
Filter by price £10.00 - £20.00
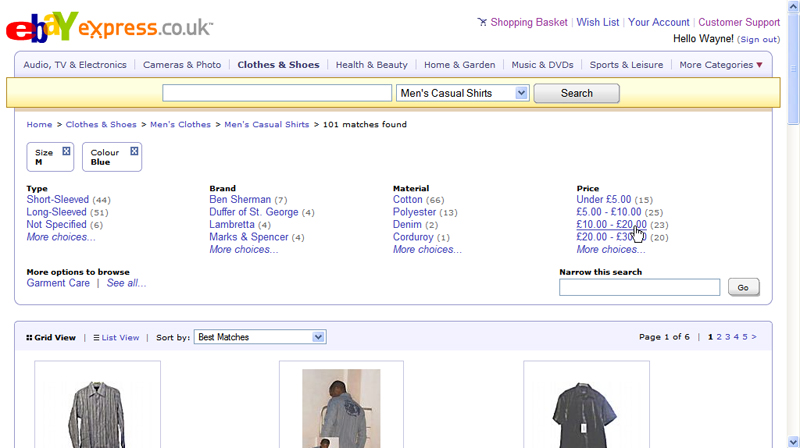(x=611, y=225)
